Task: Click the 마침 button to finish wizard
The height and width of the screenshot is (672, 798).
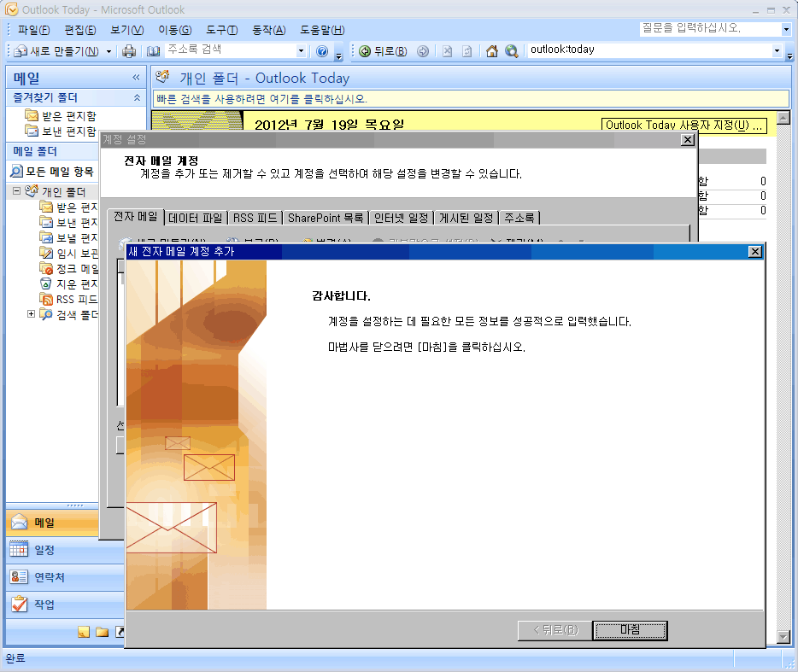Action: [x=630, y=630]
